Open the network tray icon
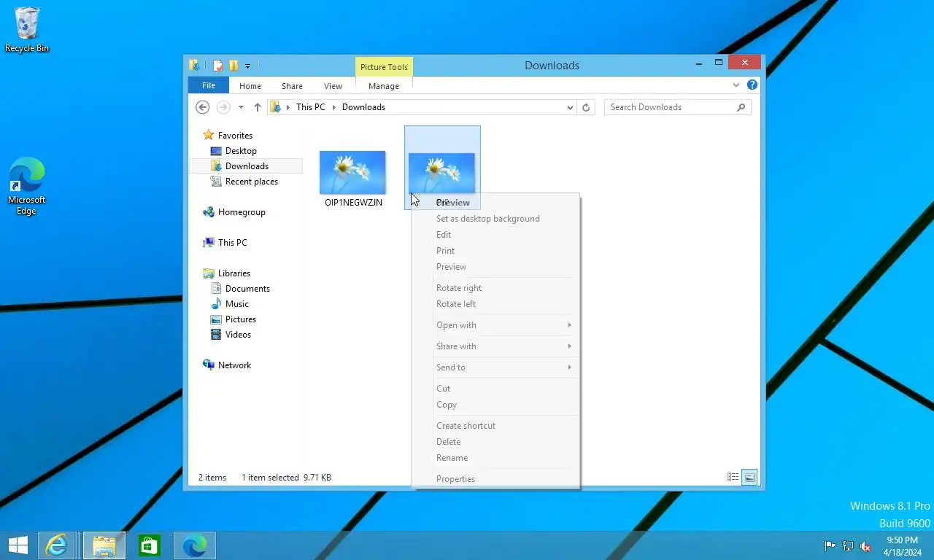The width and height of the screenshot is (934, 560). click(848, 546)
